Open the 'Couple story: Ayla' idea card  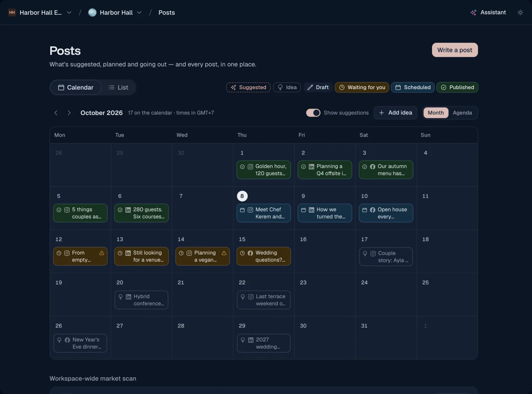tap(386, 257)
